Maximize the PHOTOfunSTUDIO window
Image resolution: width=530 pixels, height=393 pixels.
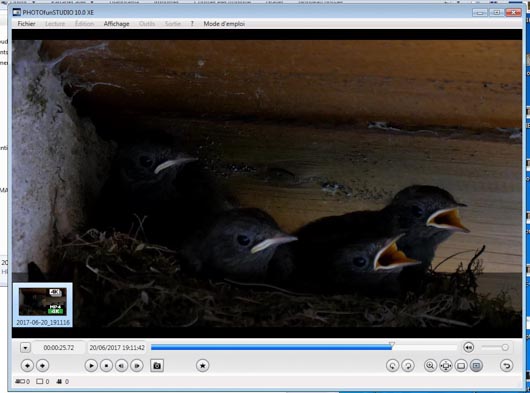coord(497,13)
